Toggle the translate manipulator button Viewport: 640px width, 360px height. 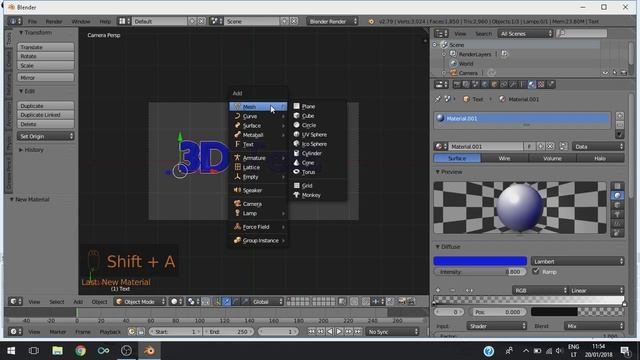coord(226,302)
